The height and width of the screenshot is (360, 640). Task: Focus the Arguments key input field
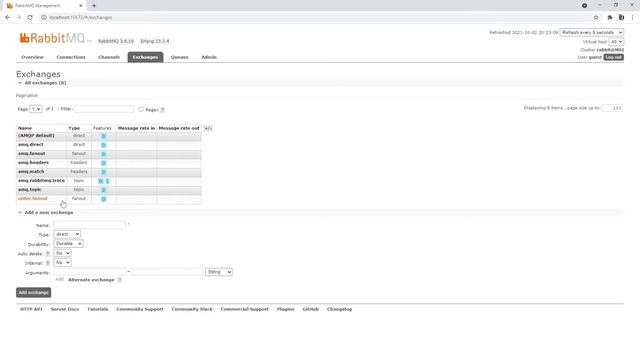pos(90,272)
